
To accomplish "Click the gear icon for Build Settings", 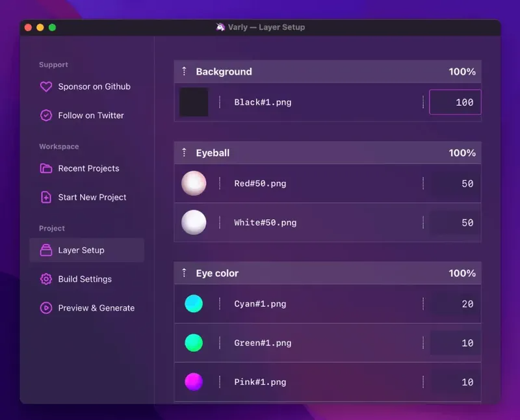I will point(46,279).
